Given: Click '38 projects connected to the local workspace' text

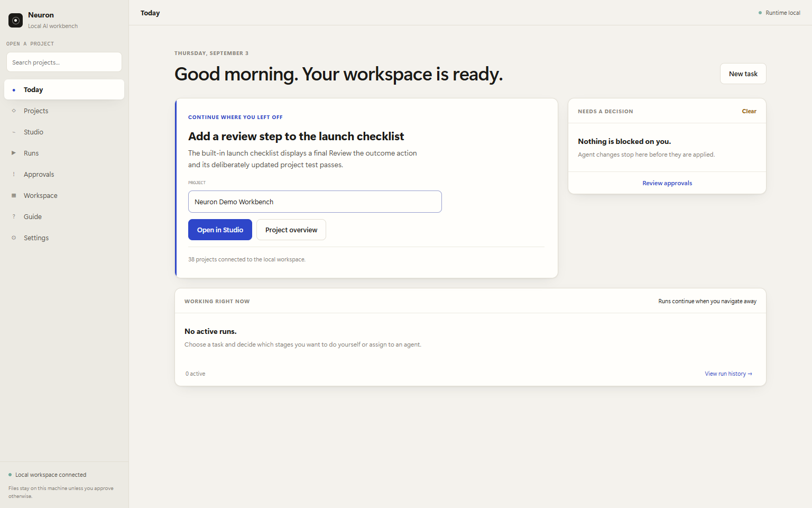Looking at the screenshot, I should [247, 259].
